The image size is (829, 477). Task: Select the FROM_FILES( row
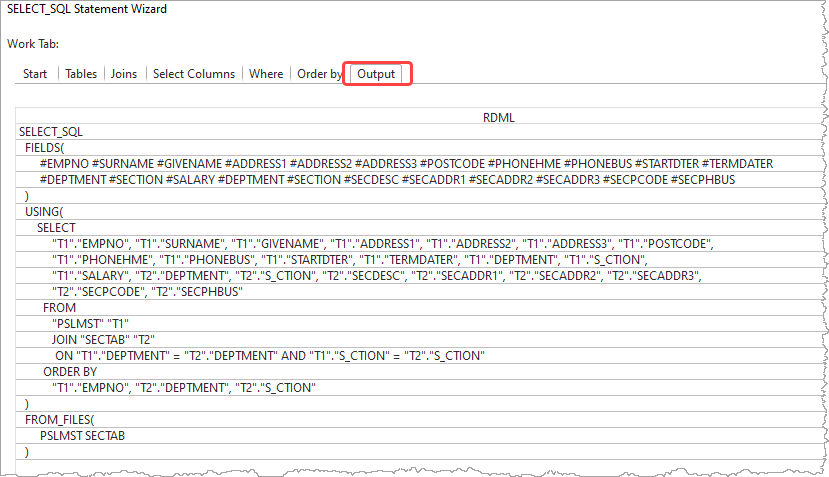tap(422, 420)
